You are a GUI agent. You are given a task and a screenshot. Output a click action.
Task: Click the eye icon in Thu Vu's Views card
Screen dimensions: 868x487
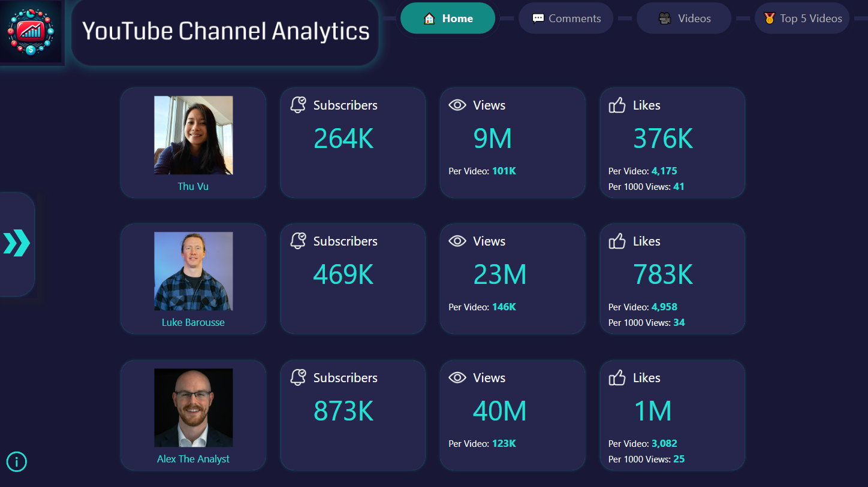coord(457,105)
